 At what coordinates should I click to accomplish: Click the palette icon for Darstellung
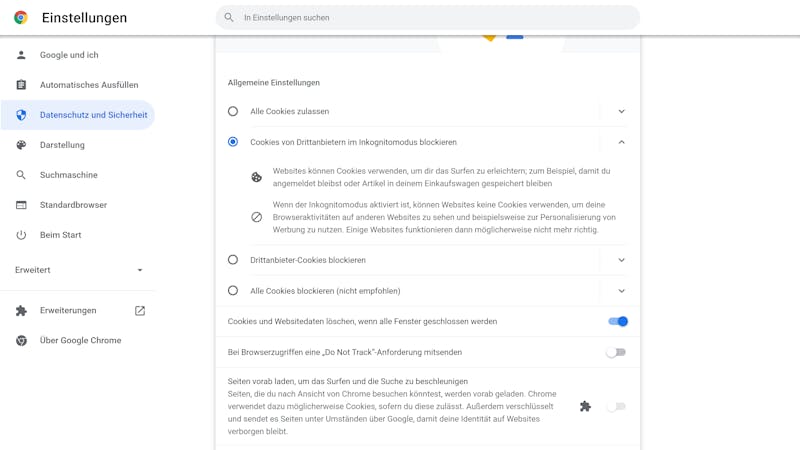21,145
